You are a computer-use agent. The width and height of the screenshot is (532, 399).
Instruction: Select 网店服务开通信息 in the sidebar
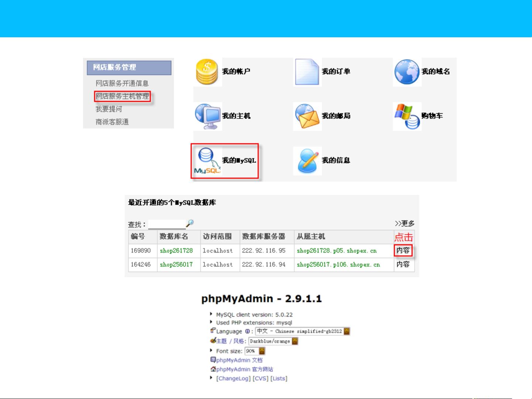pos(122,83)
